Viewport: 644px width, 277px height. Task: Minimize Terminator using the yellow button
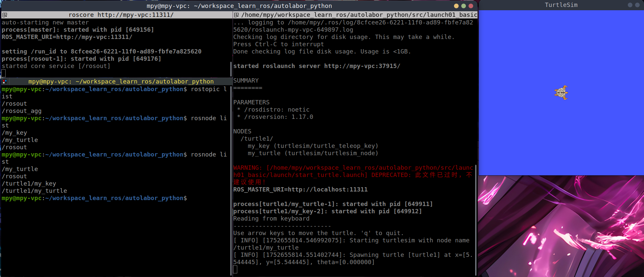tap(456, 6)
